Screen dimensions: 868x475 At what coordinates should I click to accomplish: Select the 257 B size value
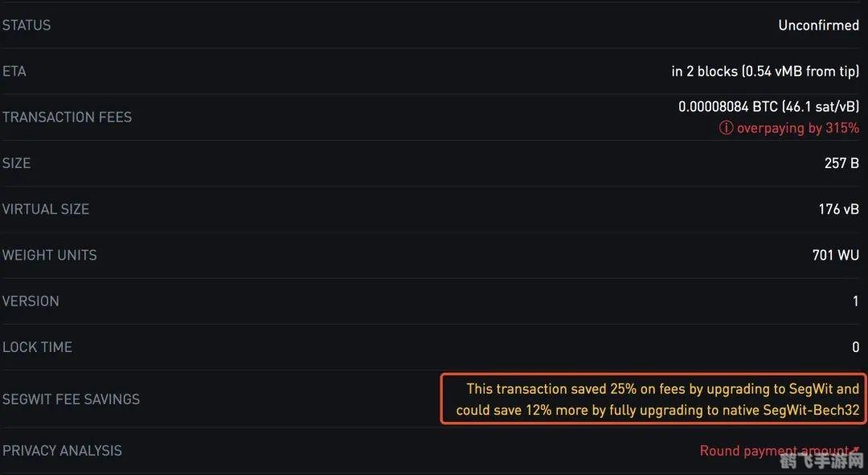pos(841,163)
